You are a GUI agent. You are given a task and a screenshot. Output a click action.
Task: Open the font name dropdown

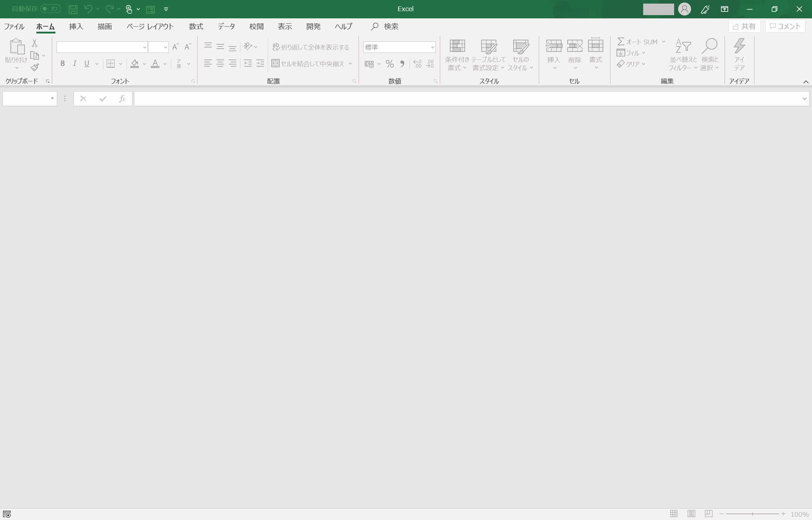point(145,47)
